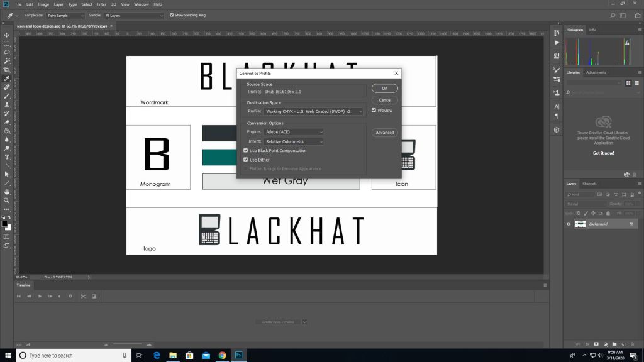Click the Advanced button
Image resolution: width=644 pixels, height=362 pixels.
pyautogui.click(x=385, y=133)
